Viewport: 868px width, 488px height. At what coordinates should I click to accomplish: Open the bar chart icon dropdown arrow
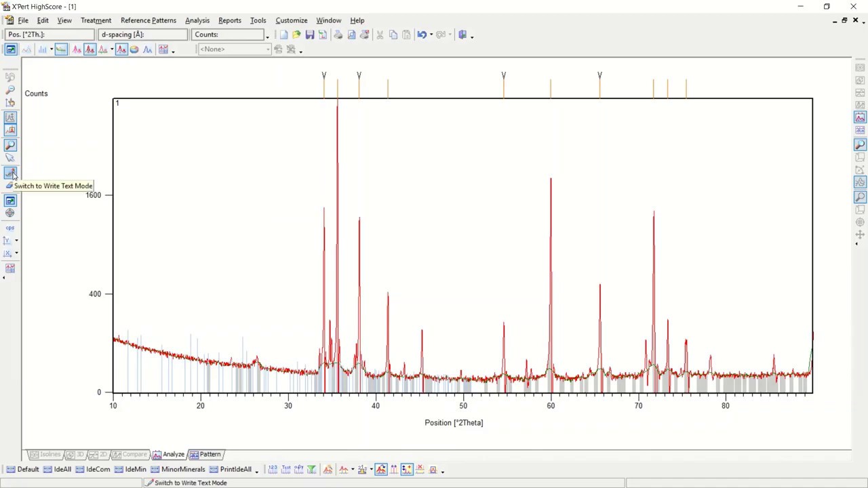pyautogui.click(x=51, y=50)
